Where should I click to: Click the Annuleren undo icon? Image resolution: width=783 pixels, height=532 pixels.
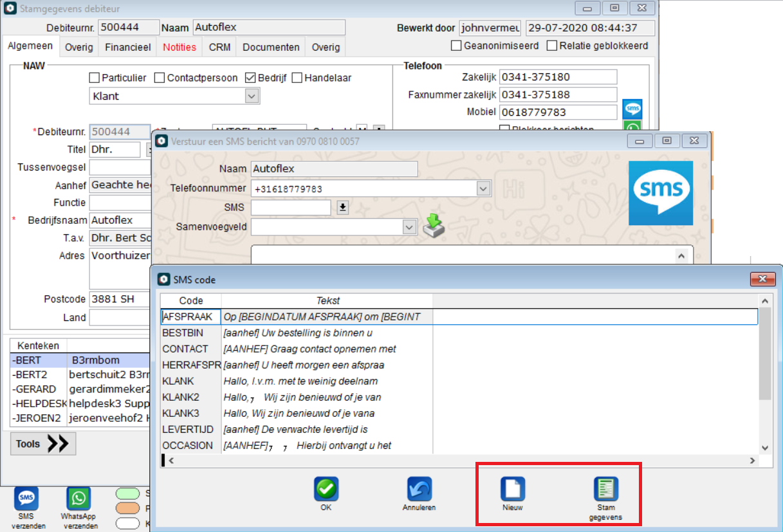pos(419,489)
